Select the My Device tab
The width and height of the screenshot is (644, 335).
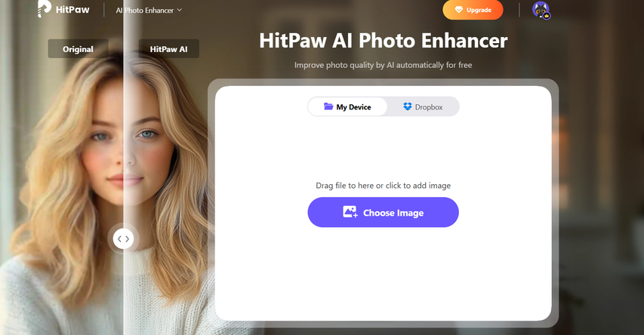pos(347,106)
